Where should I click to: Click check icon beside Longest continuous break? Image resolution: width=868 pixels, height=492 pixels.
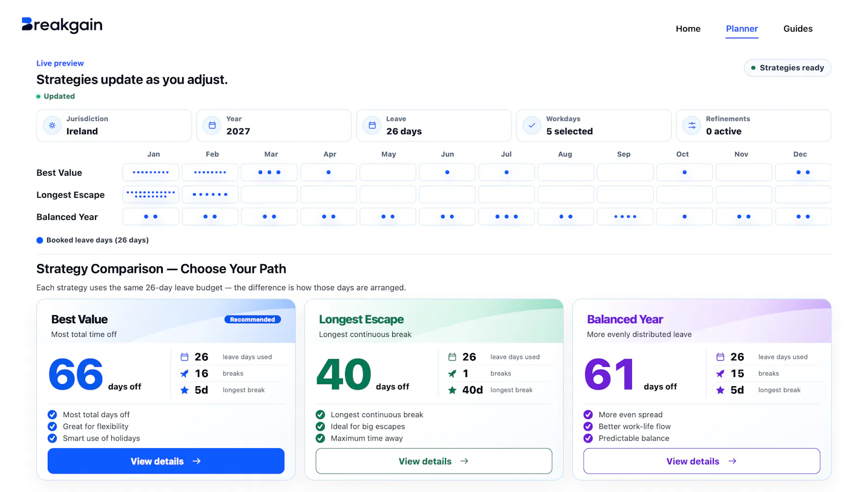pos(321,414)
